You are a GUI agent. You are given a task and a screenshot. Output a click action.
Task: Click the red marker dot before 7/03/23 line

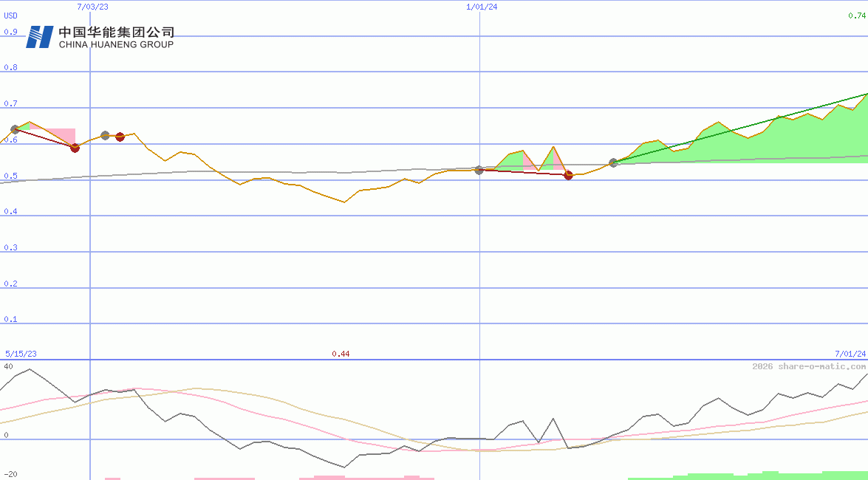coord(75,147)
